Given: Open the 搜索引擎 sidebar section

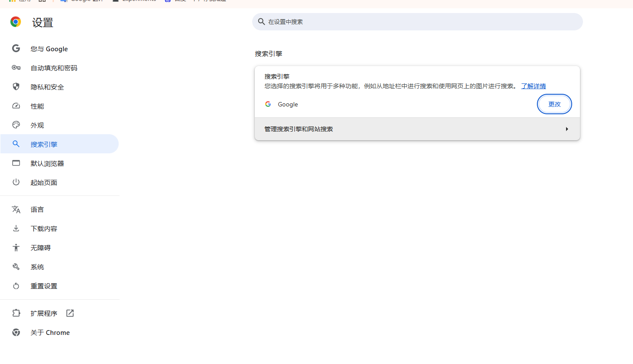Looking at the screenshot, I should coord(60,144).
